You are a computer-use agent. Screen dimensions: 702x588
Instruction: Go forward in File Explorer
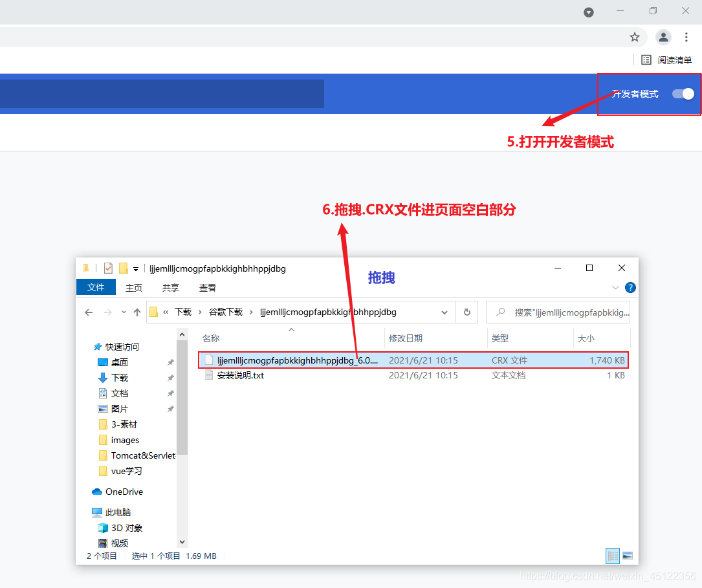(108, 312)
